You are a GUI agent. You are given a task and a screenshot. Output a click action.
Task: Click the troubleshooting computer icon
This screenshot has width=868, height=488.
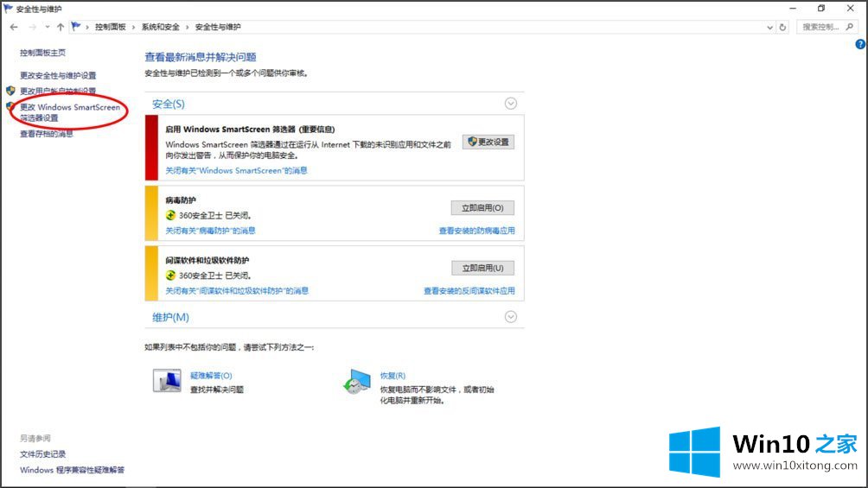click(x=167, y=381)
